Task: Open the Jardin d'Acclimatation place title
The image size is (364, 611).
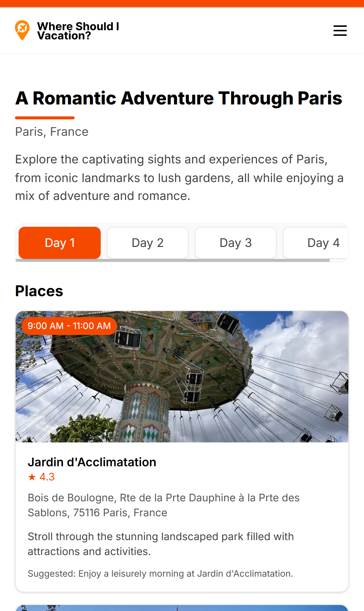Action: click(92, 462)
